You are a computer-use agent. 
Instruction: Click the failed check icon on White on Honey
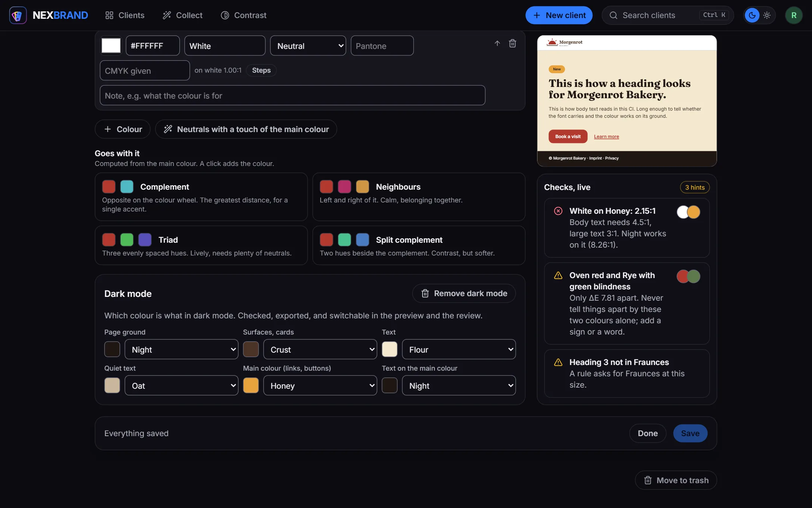point(558,211)
